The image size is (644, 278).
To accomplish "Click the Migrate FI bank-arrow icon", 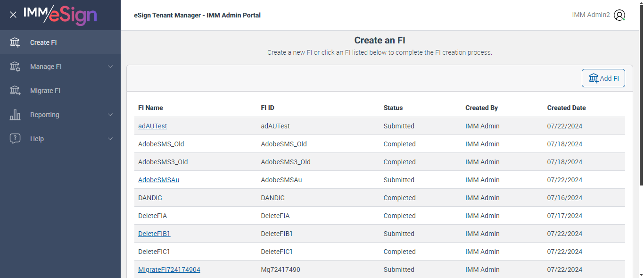I will (15, 91).
